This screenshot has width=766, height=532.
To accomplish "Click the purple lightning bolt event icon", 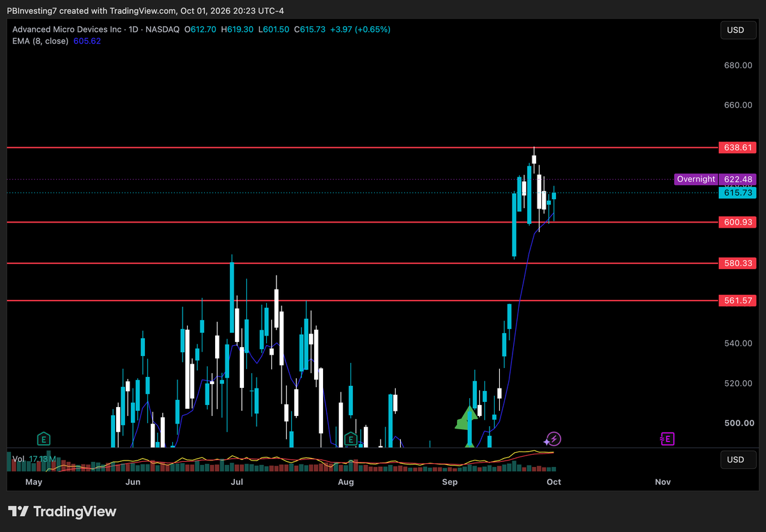I will 552,439.
